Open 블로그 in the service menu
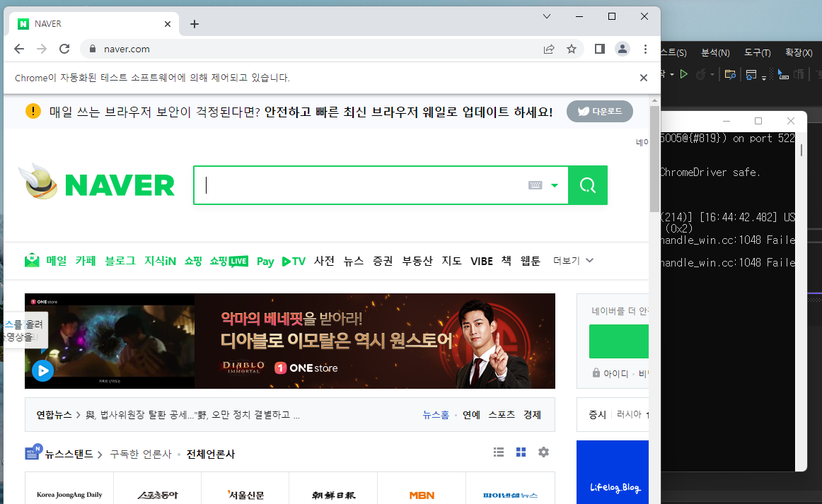822x504 pixels. point(120,260)
